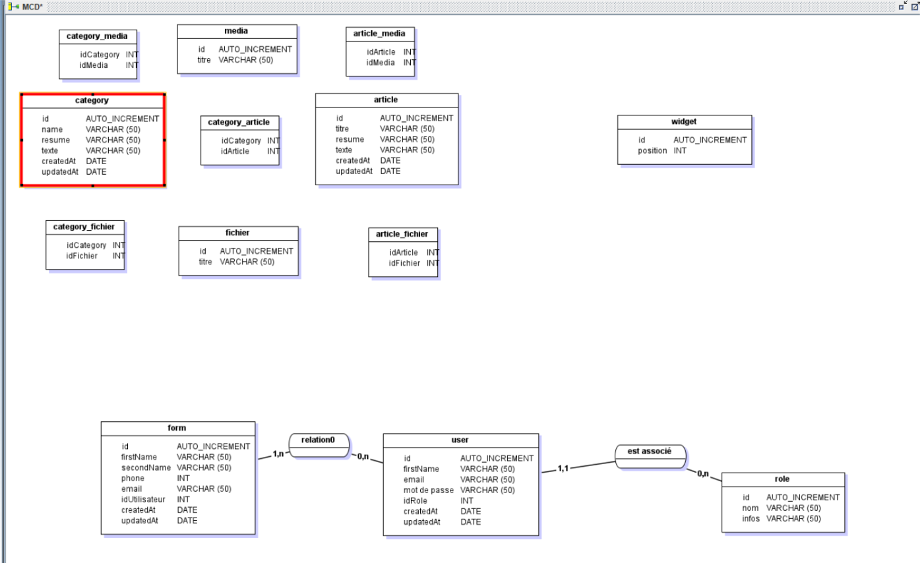Click the article_media entity title

[379, 34]
